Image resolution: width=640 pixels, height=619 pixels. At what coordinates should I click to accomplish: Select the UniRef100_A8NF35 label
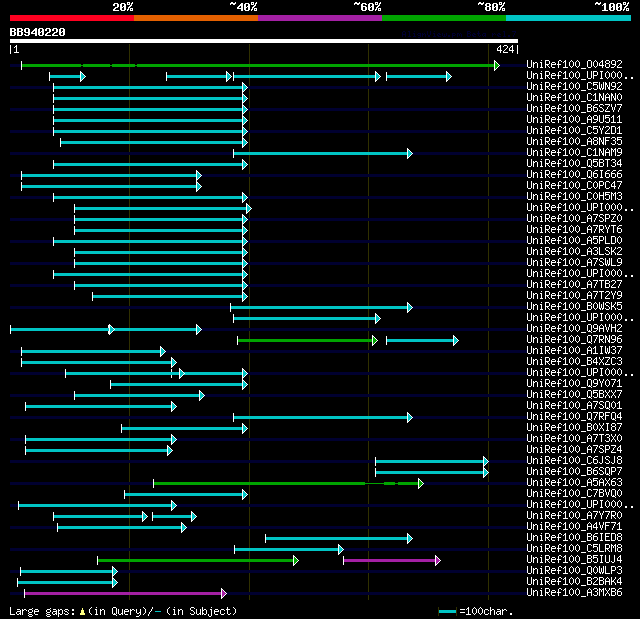574,141
